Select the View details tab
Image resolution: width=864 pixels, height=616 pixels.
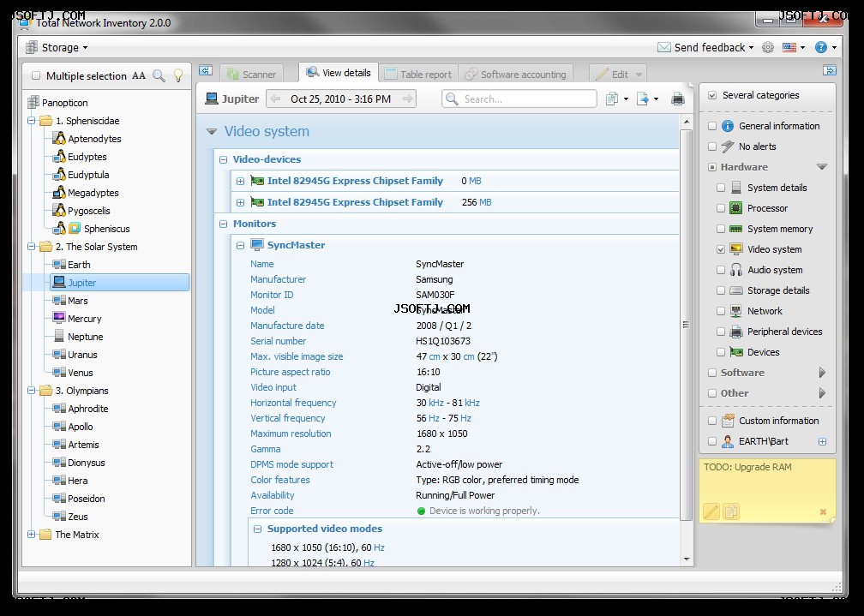tap(339, 73)
